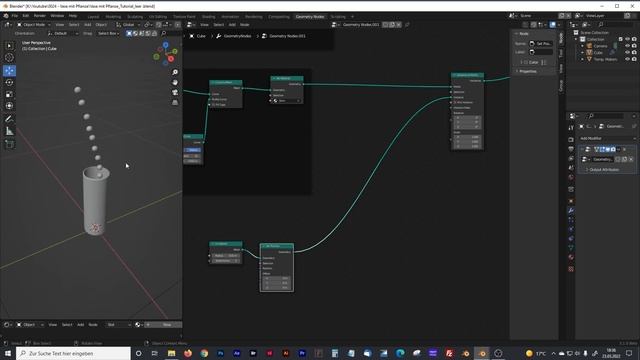
Task: Open Windows Start menu
Action: tap(8, 353)
